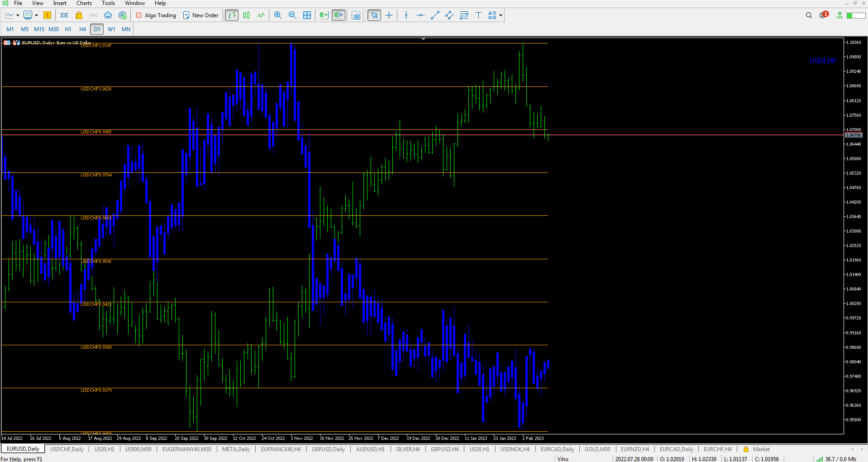Select the H4 timeframe
Viewport: 868px width, 462px height.
tap(82, 29)
